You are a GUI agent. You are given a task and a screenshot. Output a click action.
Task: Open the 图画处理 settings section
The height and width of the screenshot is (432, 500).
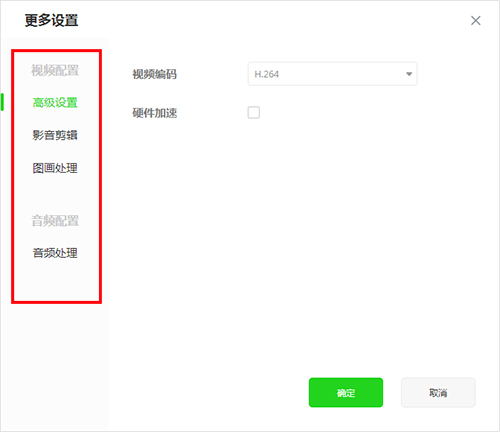pos(55,168)
